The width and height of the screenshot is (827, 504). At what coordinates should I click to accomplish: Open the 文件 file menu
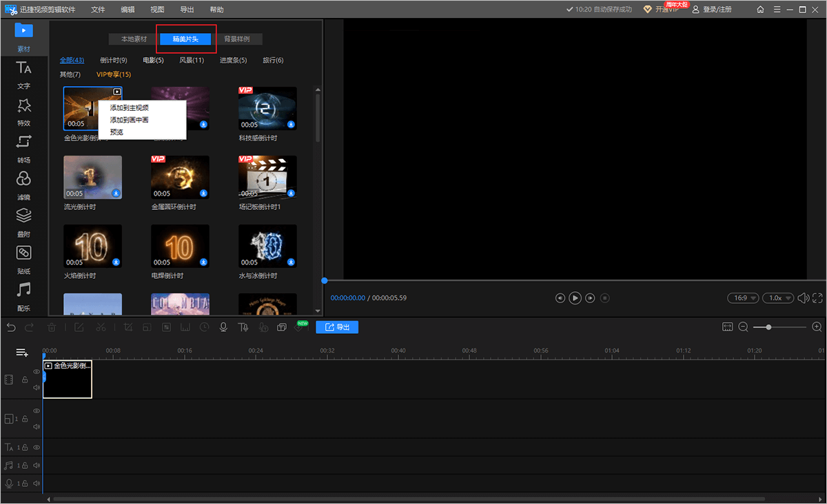[98, 10]
